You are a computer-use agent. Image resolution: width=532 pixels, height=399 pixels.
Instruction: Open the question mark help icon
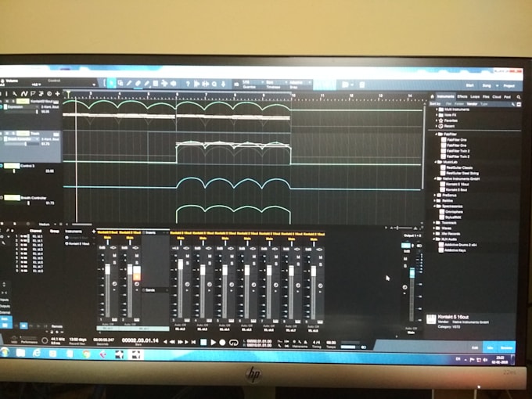coord(188,84)
